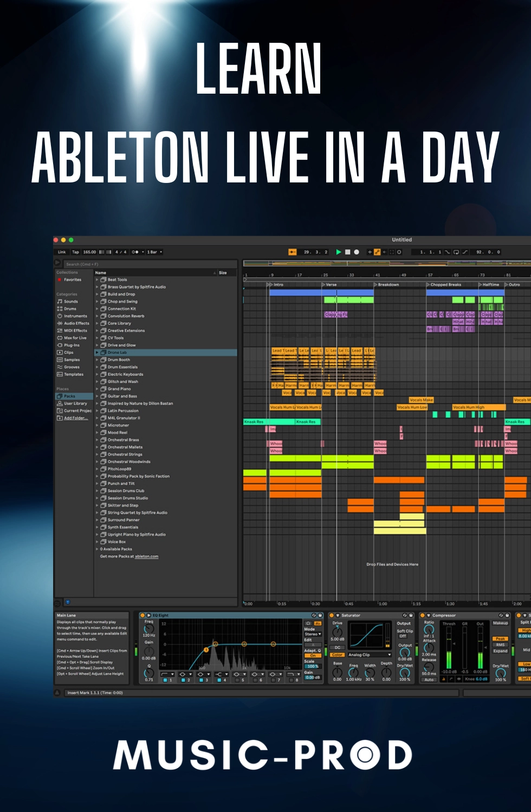Image resolution: width=531 pixels, height=812 pixels.
Task: Expand Brass Quartet by Spitfire Audio
Action: coord(98,287)
